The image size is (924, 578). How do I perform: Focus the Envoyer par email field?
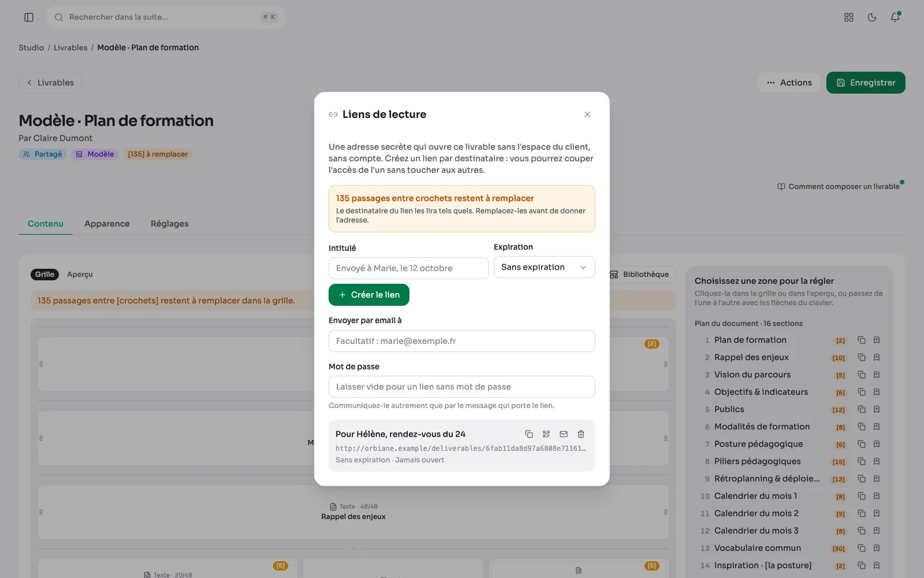point(462,341)
